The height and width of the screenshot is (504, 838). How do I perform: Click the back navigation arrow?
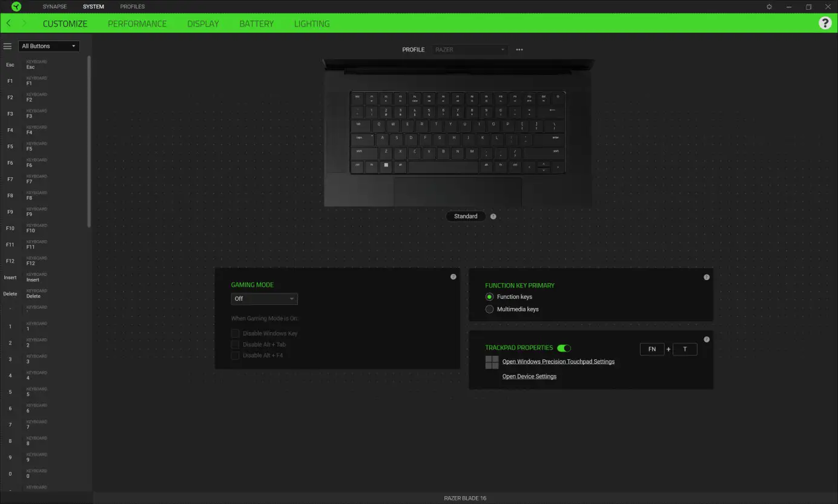click(x=8, y=23)
